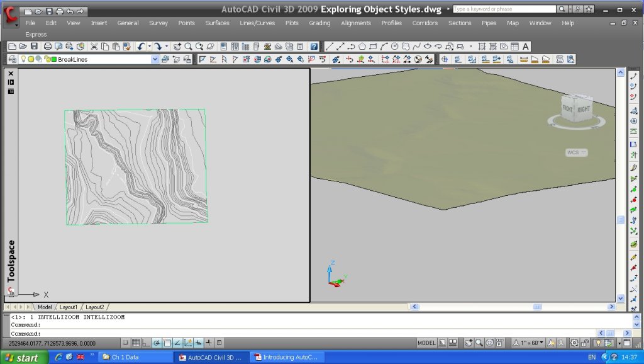Click the Cut scissors icon
This screenshot has width=644, height=364.
(x=94, y=47)
